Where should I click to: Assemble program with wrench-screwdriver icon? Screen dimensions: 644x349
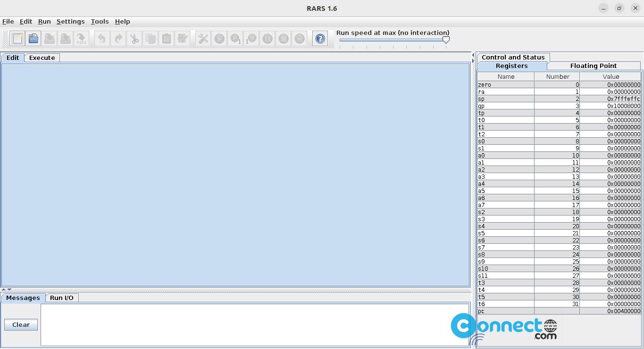point(203,39)
